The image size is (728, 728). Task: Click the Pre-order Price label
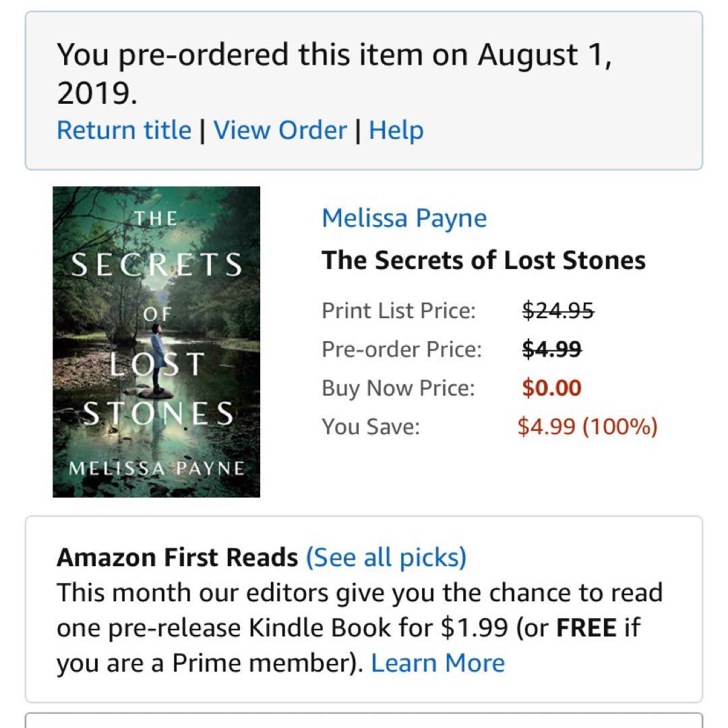(x=402, y=349)
